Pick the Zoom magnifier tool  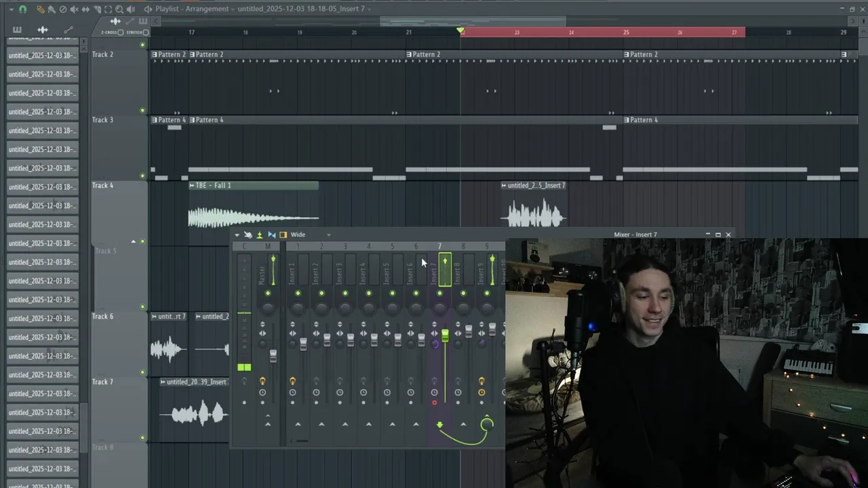[x=119, y=9]
